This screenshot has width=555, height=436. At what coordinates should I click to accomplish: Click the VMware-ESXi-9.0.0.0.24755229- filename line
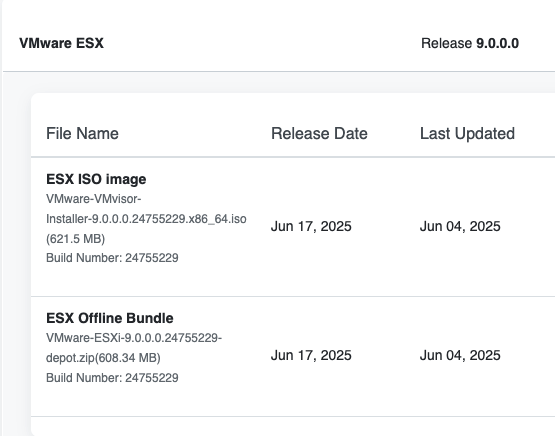(134, 338)
